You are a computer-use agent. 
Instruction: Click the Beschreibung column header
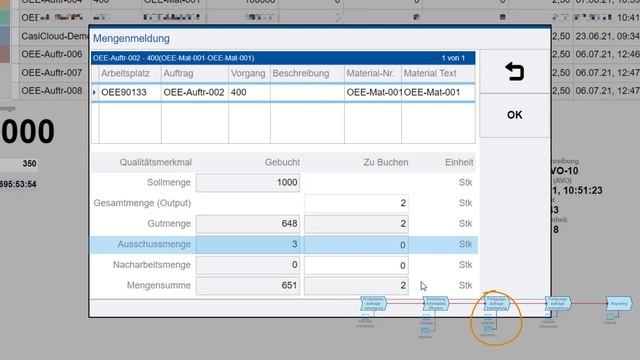pyautogui.click(x=301, y=73)
